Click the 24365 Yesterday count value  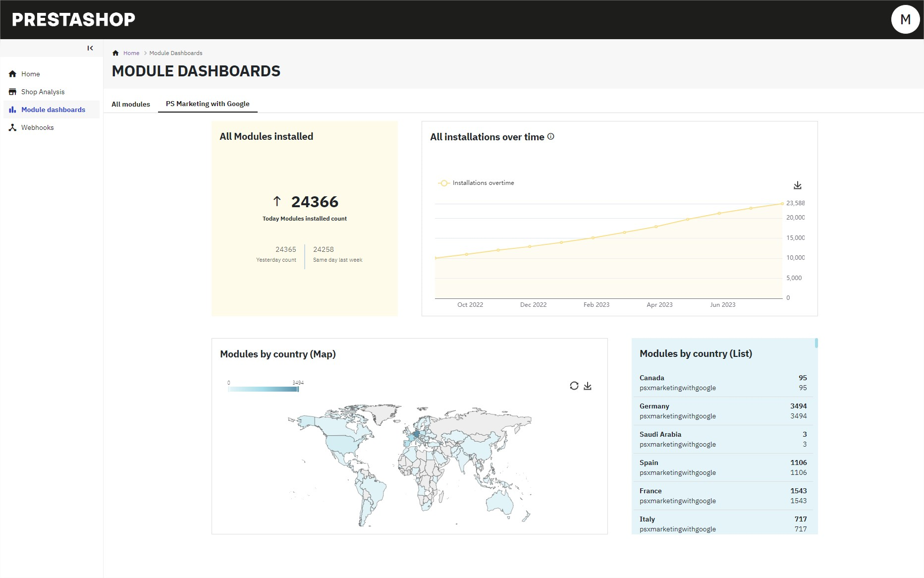[286, 249]
